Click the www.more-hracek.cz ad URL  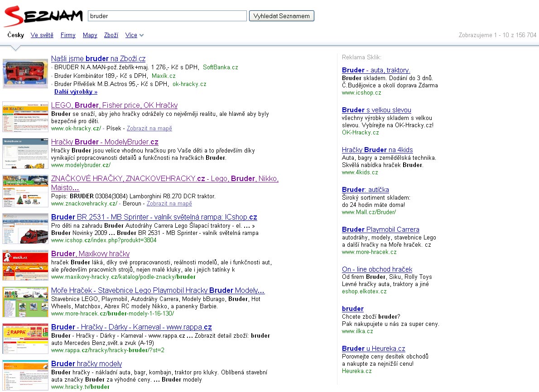click(369, 252)
